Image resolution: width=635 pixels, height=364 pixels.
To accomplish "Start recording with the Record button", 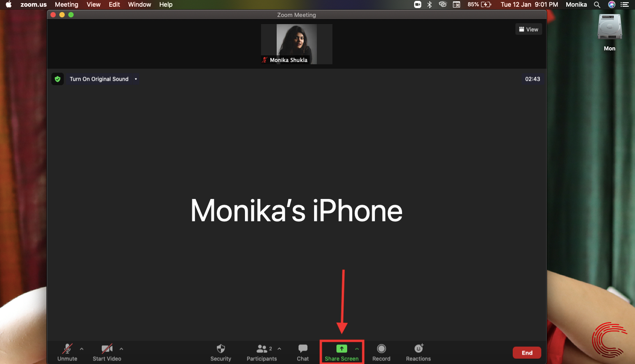I will (381, 352).
